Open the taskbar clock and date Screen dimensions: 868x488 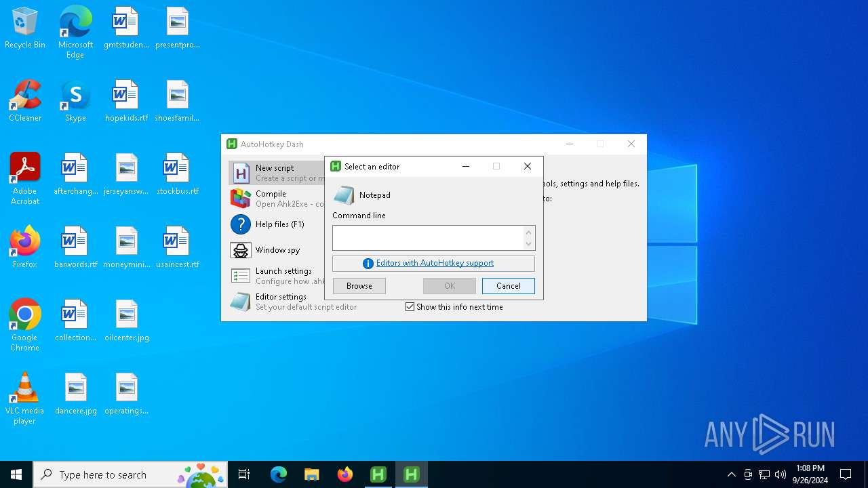[x=810, y=474]
